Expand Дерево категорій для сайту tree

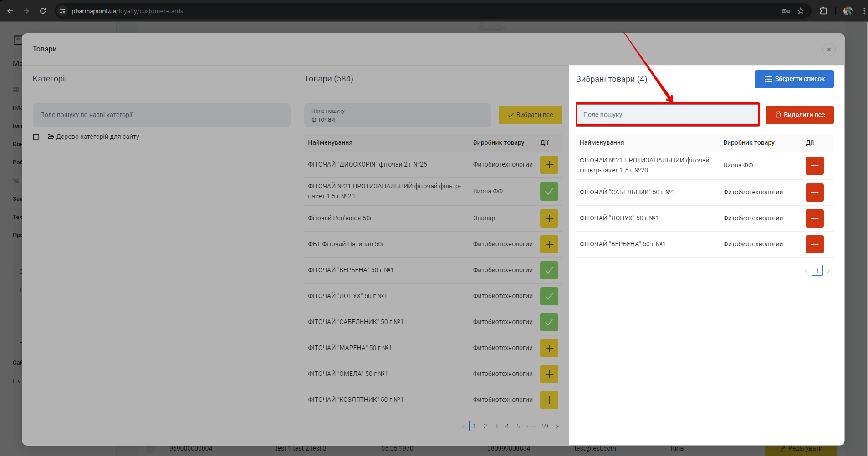click(36, 137)
